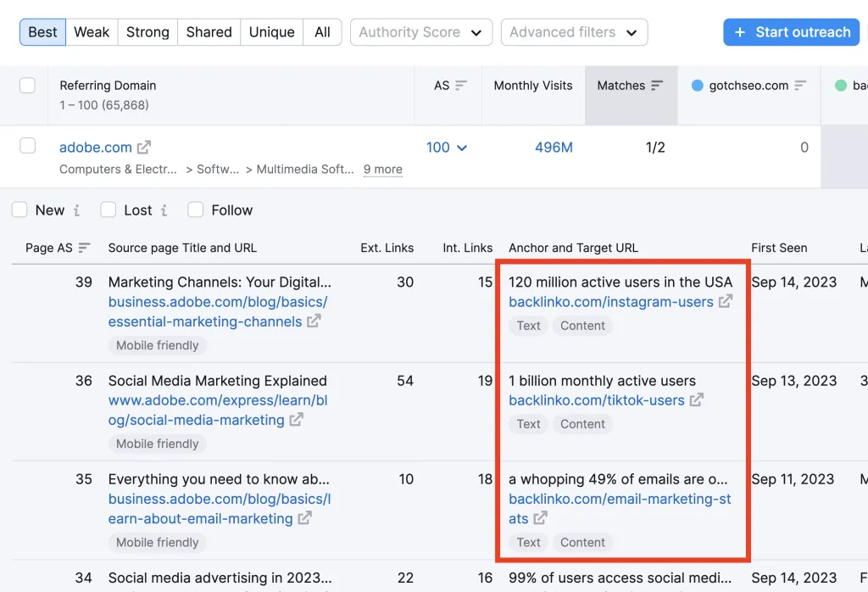Select the Unique filter tab
The image size is (868, 592).
pos(271,32)
